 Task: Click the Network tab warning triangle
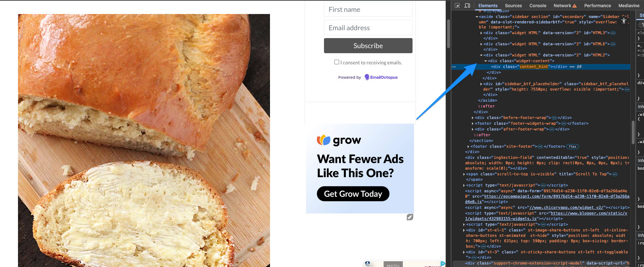575,6
